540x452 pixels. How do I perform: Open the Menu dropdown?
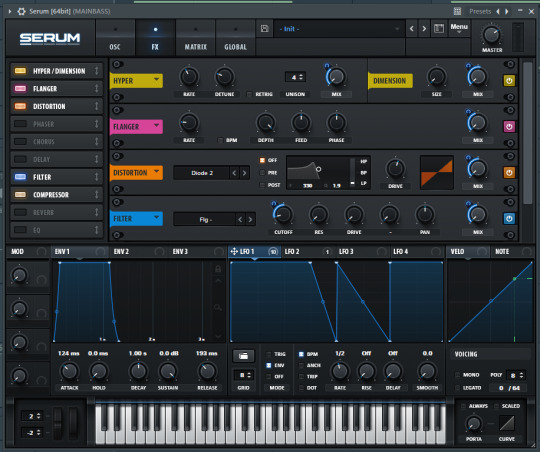coord(459,28)
